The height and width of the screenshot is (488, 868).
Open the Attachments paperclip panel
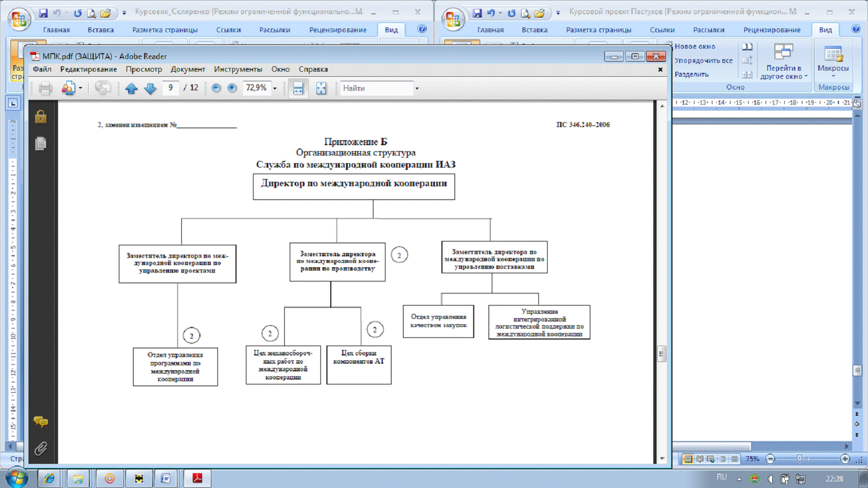pyautogui.click(x=41, y=449)
